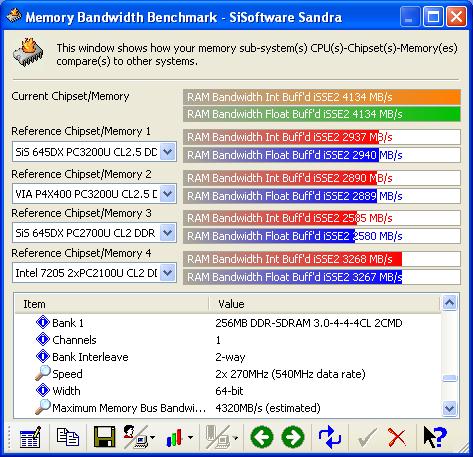Select the Maximum Memory Bus Bandwidth row
The width and height of the screenshot is (473, 457).
tap(228, 408)
